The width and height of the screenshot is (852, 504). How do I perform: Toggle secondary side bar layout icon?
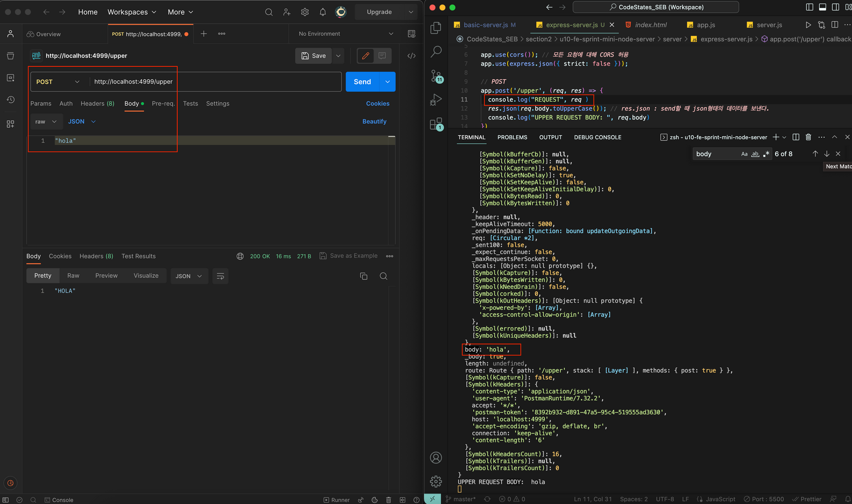(x=836, y=7)
